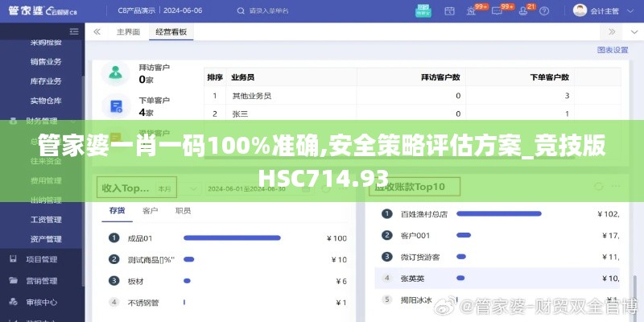Click the 拜访客户 visitor avatar icon

point(116,74)
